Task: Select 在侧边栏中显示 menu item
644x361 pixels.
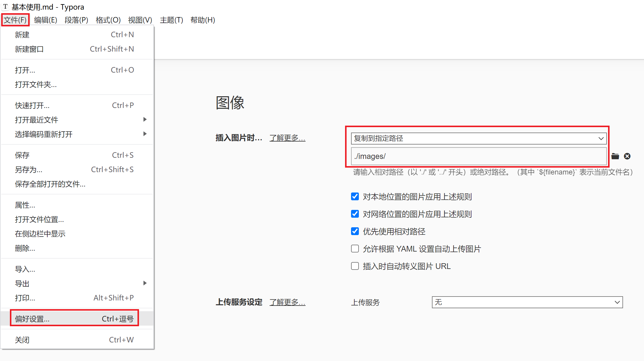Action: coord(77,234)
